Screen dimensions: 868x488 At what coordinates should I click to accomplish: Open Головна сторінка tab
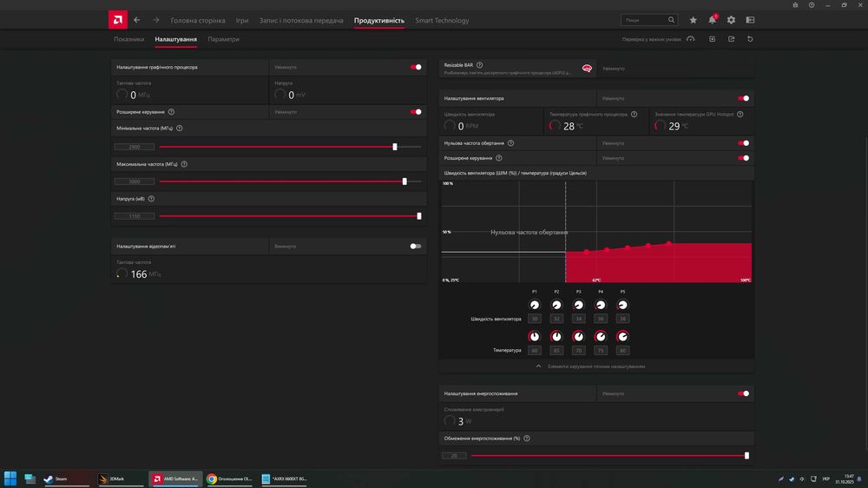point(198,21)
